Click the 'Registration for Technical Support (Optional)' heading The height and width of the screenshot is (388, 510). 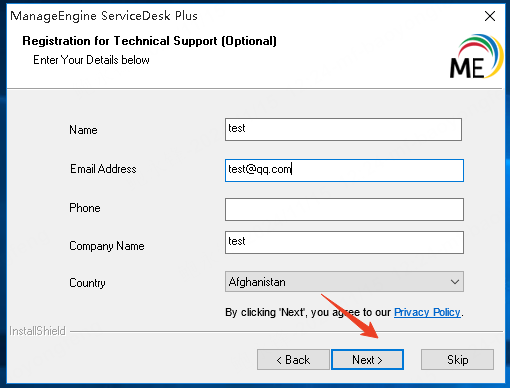click(149, 41)
